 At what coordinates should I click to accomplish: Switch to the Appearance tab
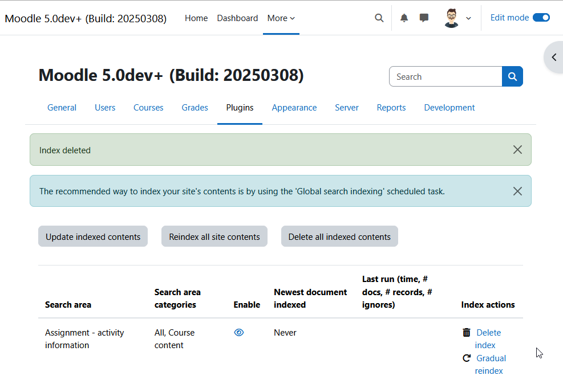pyautogui.click(x=294, y=108)
